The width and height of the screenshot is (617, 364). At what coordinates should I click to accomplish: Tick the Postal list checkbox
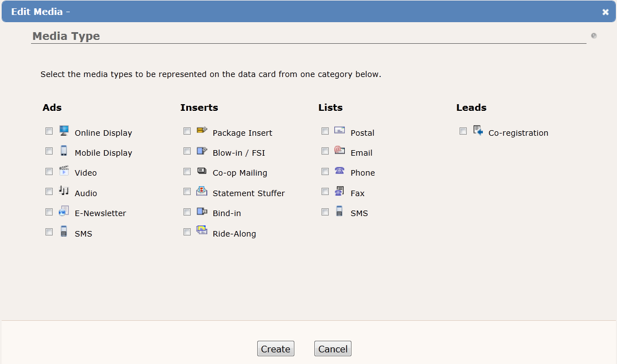click(325, 131)
